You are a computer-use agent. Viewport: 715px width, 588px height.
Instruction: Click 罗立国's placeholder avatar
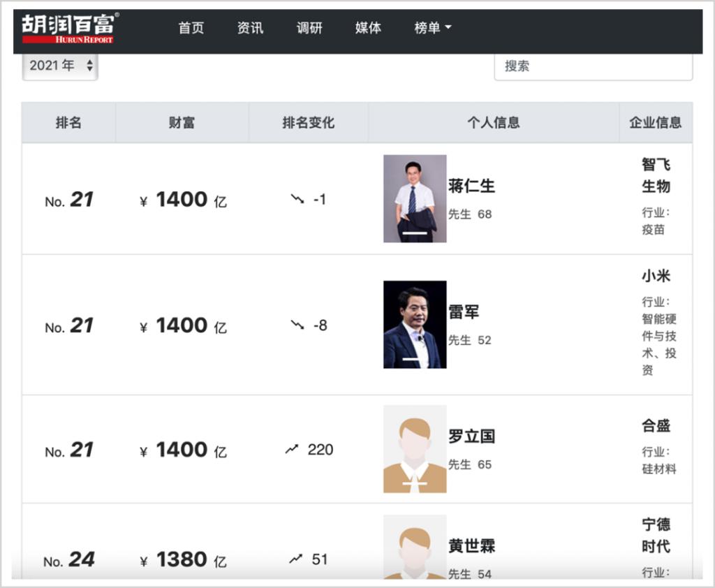[x=415, y=449]
